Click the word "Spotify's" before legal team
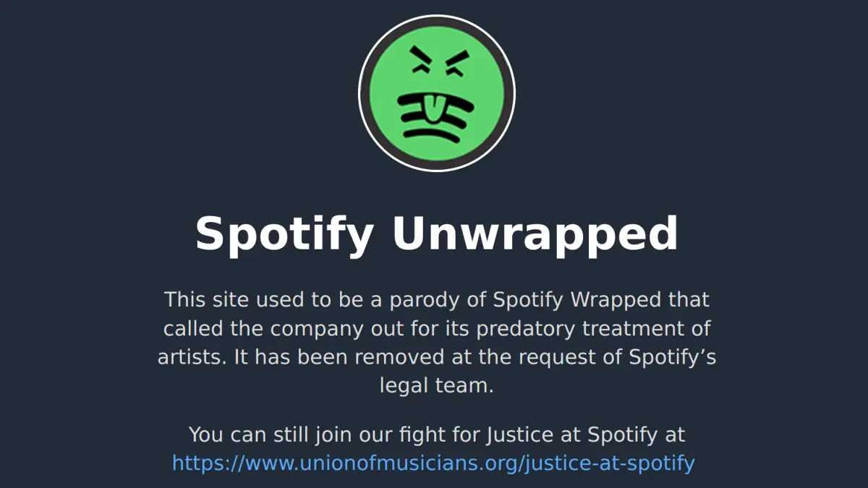The image size is (868, 488). [672, 357]
